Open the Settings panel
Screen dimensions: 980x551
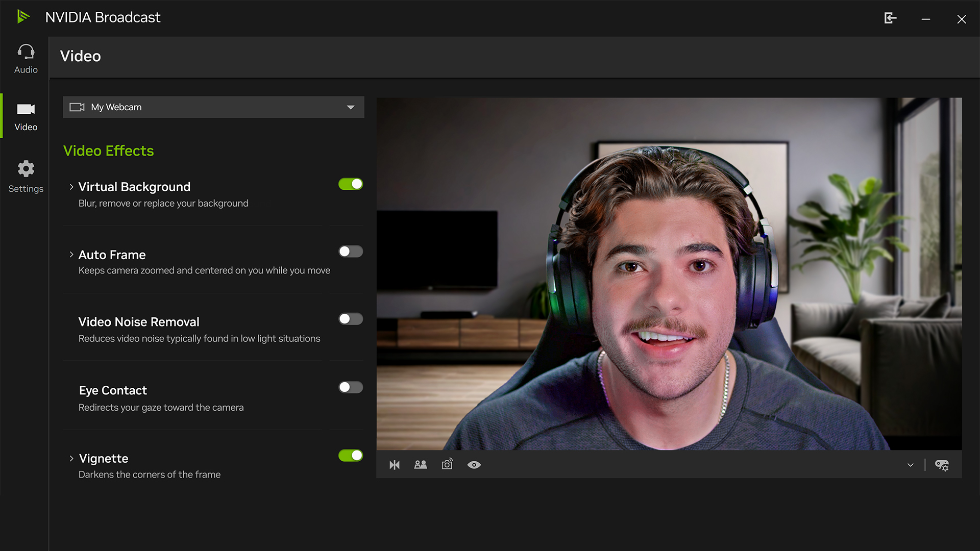point(25,176)
